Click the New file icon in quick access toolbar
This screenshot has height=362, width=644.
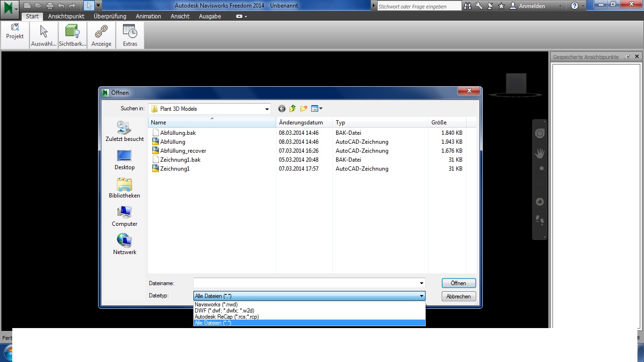(27, 6)
